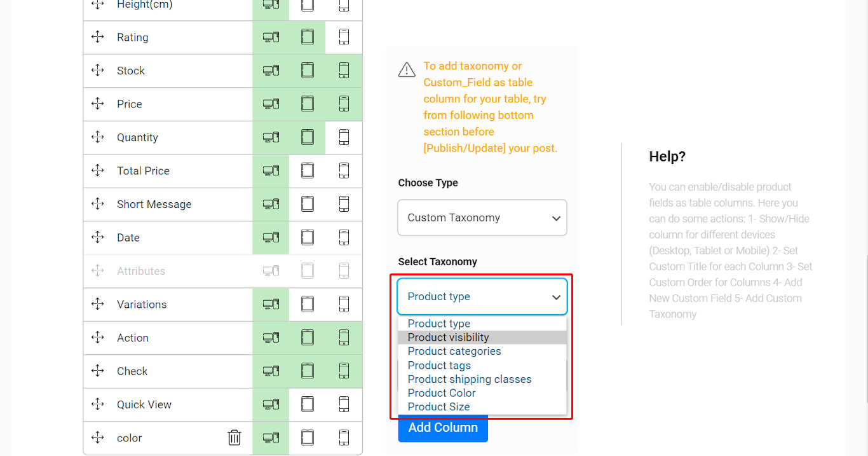This screenshot has width=868, height=456.
Task: Click the Add Column button
Action: 442,428
